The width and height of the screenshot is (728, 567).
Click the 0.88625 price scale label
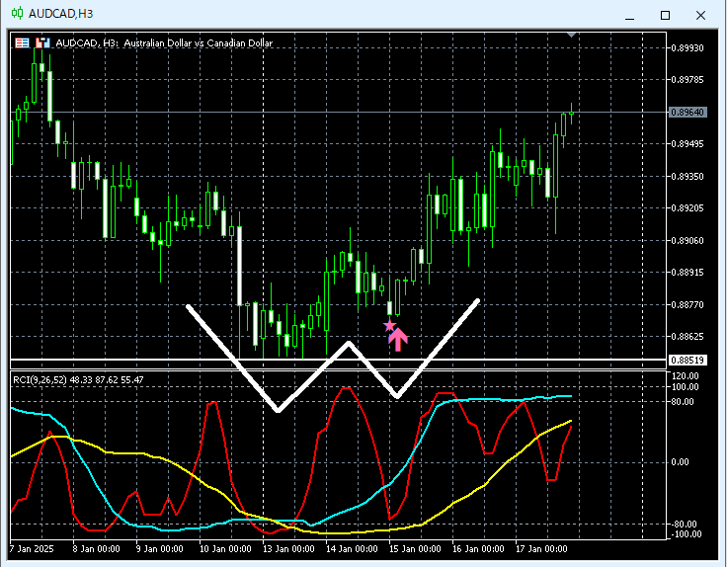[688, 336]
